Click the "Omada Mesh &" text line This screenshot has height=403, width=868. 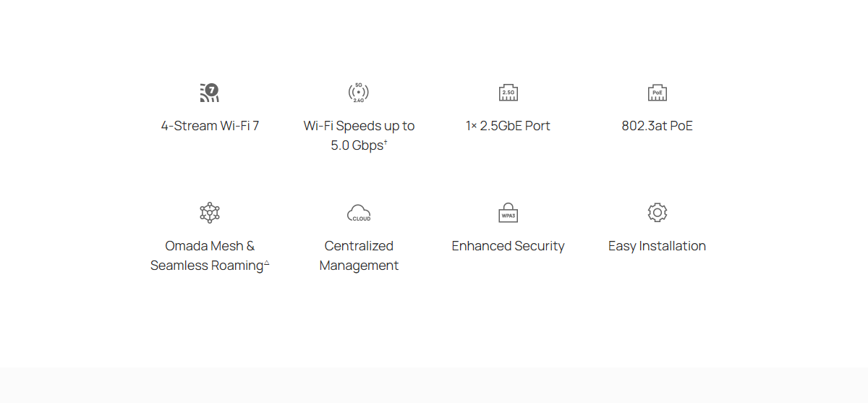point(210,246)
